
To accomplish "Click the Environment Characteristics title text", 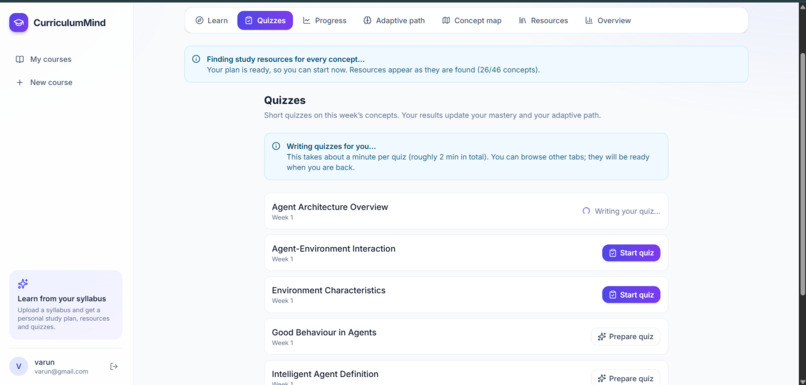I will (x=328, y=290).
